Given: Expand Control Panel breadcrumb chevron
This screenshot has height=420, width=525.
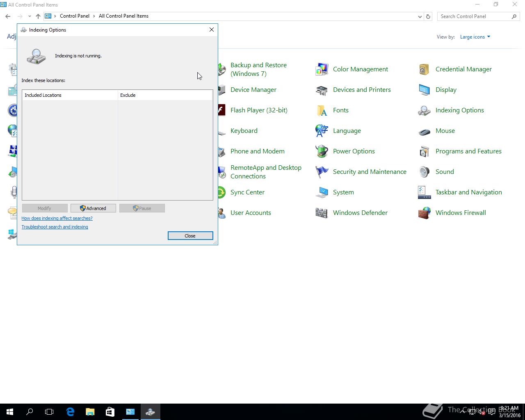Looking at the screenshot, I should pyautogui.click(x=94, y=16).
